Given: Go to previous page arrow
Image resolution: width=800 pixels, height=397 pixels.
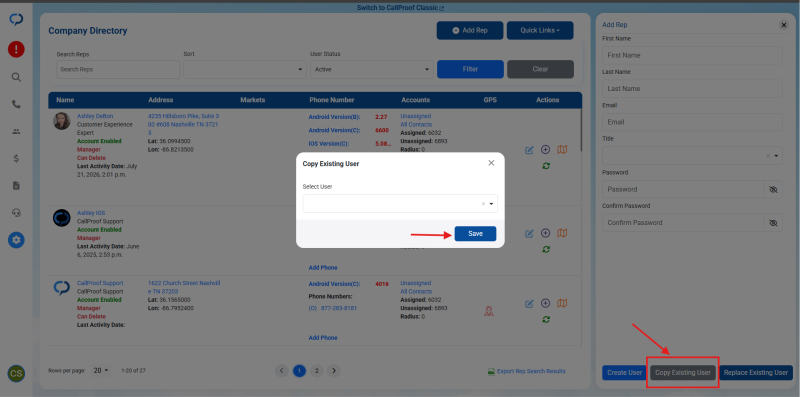Looking at the screenshot, I should (x=282, y=371).
